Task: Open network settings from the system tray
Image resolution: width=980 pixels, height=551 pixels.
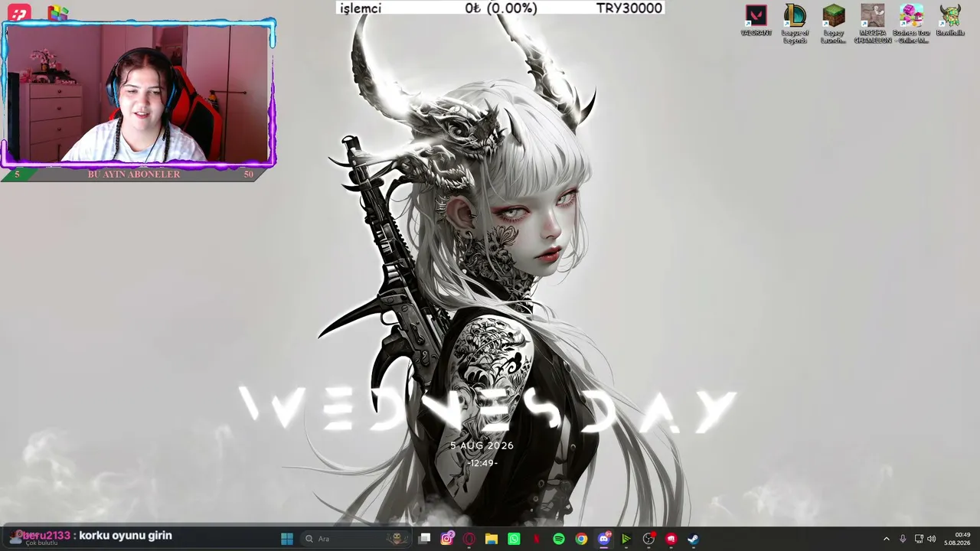Action: (x=919, y=539)
